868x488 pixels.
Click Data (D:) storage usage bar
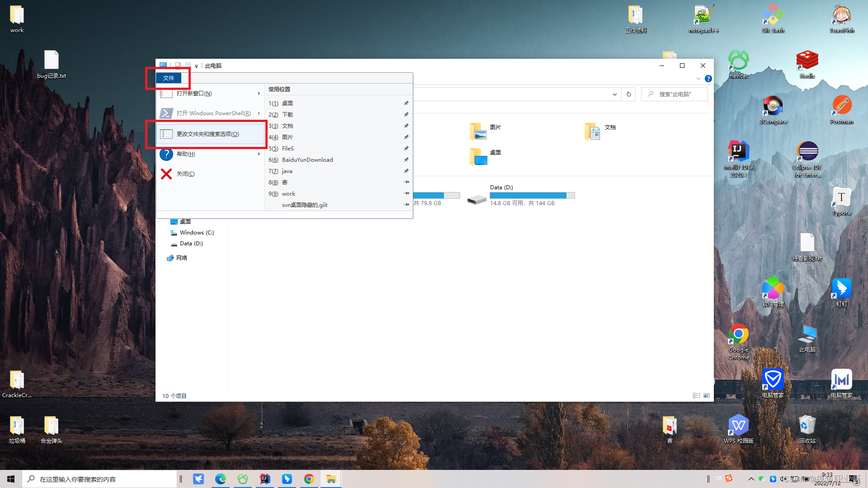pyautogui.click(x=532, y=196)
